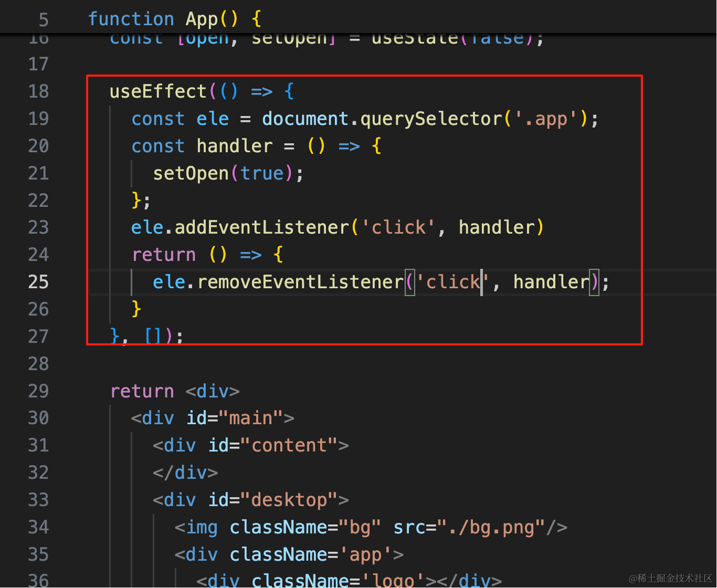Click the closing '</div>' on line 32
The height and width of the screenshot is (588, 717).
click(x=185, y=472)
